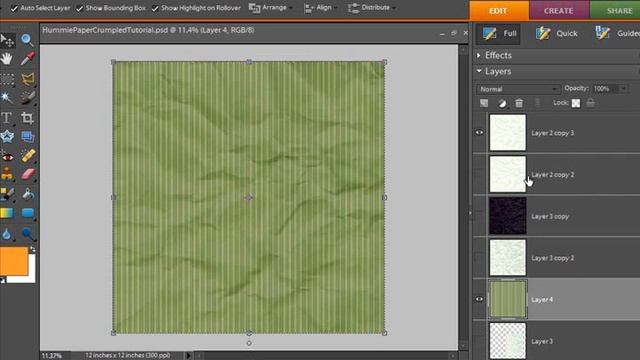
Task: Lock transparent pixels of layer
Action: [x=576, y=103]
